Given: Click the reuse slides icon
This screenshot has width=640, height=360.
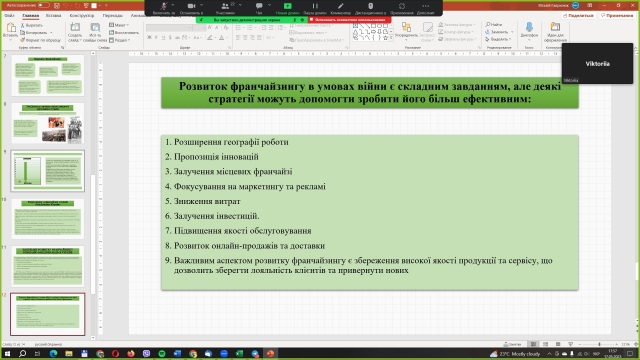Looking at the screenshot, I should (x=95, y=27).
